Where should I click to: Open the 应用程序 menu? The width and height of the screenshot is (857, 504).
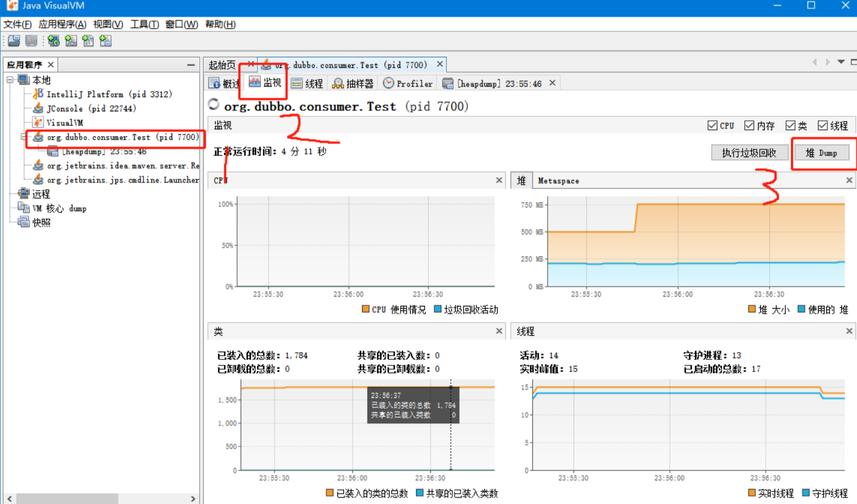62,24
